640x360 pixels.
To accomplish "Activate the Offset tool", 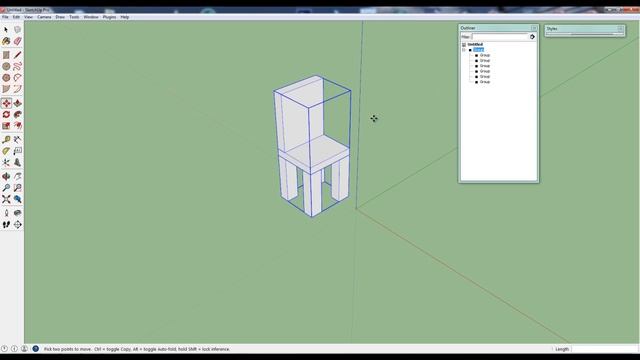I will (18, 126).
